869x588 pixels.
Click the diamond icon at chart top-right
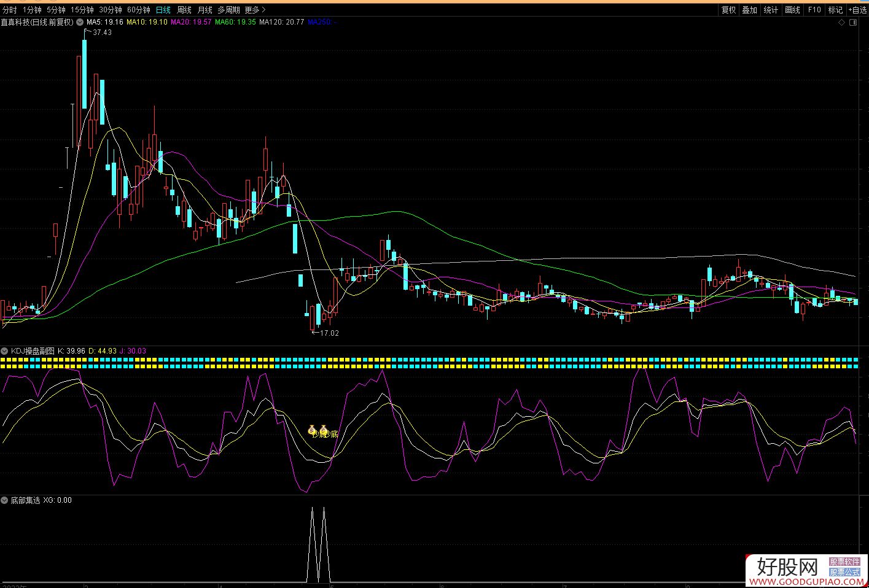pos(841,23)
